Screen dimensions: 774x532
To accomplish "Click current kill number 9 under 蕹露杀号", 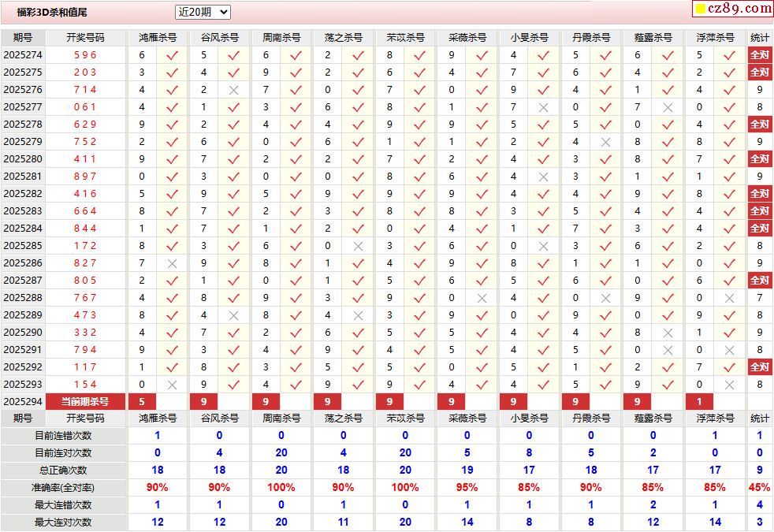I will click(638, 402).
